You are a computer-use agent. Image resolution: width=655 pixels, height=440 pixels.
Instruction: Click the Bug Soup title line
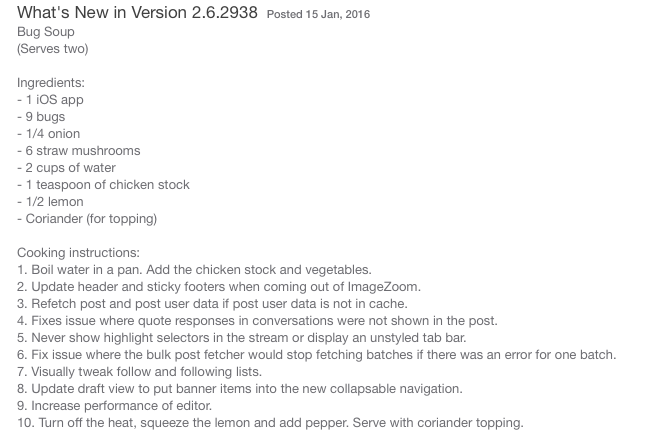[x=46, y=32]
